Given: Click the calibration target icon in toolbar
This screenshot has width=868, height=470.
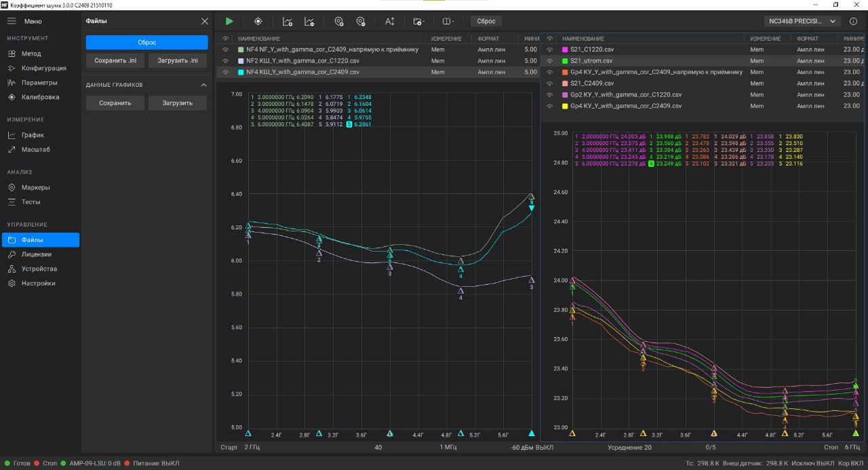Looking at the screenshot, I should 258,21.
